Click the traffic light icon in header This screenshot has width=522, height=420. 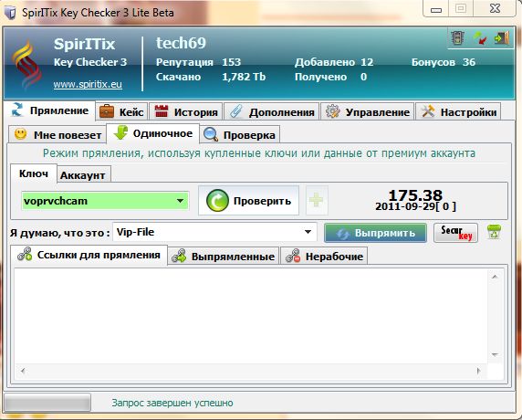(458, 37)
